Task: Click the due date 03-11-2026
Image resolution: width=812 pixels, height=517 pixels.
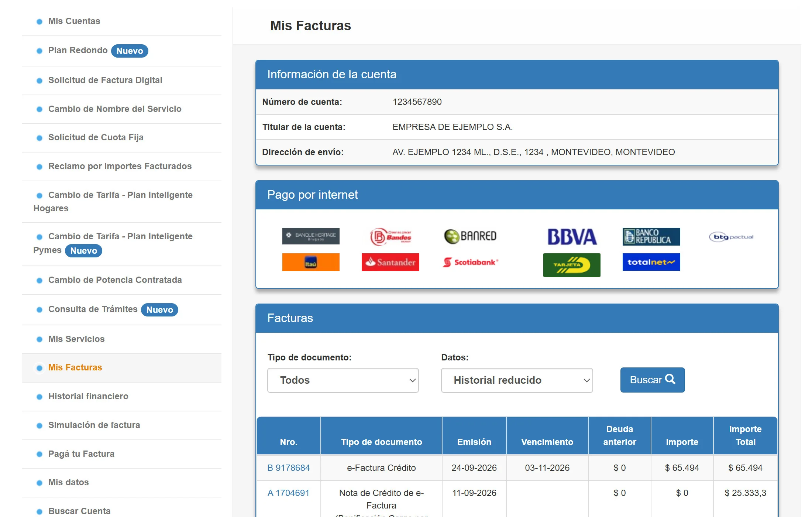Action: click(x=547, y=468)
